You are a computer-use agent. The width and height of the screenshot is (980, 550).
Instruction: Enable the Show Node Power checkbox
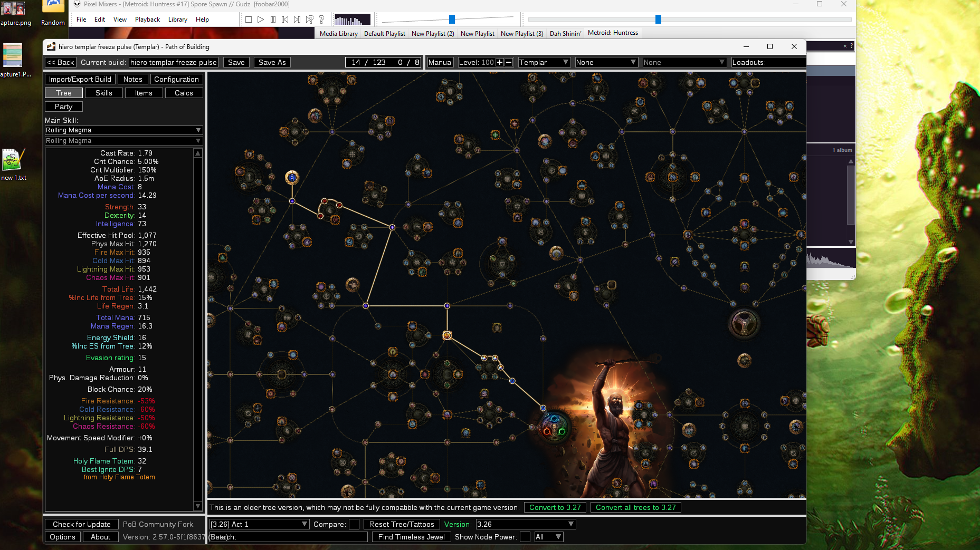(525, 537)
